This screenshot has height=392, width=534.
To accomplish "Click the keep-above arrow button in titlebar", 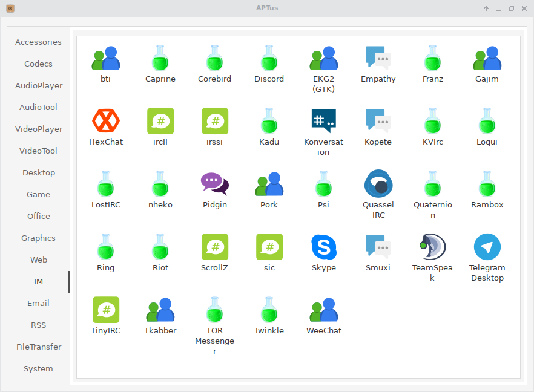I will pos(486,8).
